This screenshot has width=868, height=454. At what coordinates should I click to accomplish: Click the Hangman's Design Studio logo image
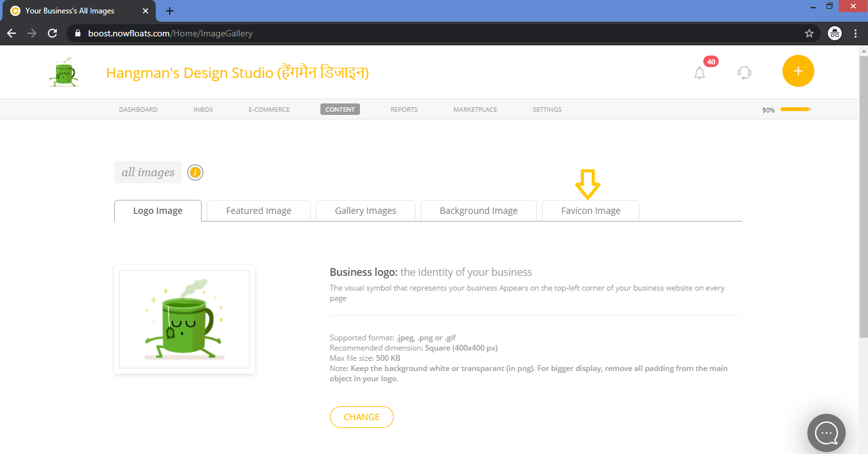click(x=64, y=72)
